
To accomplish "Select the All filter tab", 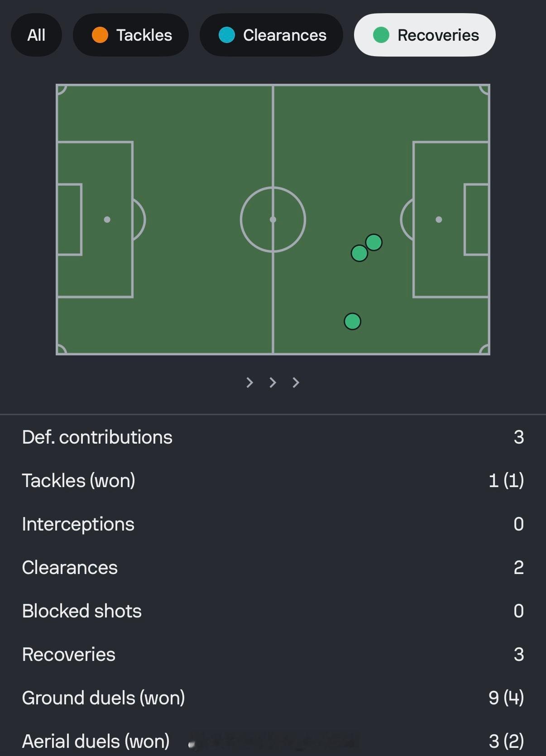I will [36, 35].
